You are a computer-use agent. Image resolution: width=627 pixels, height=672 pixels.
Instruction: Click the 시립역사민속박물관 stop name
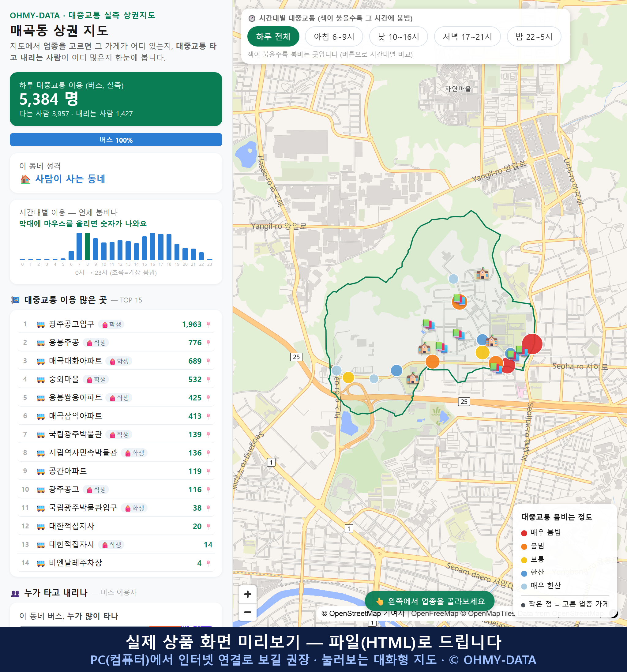[x=83, y=452]
